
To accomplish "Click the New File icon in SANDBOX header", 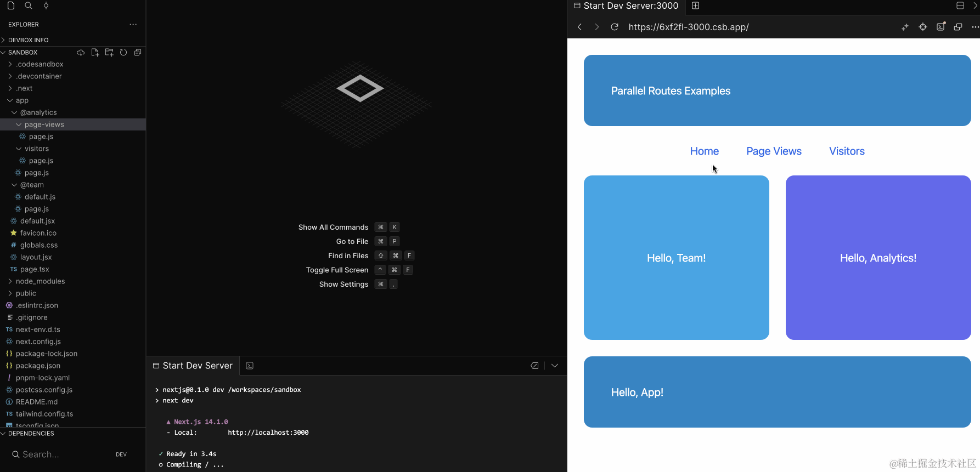I will (95, 53).
